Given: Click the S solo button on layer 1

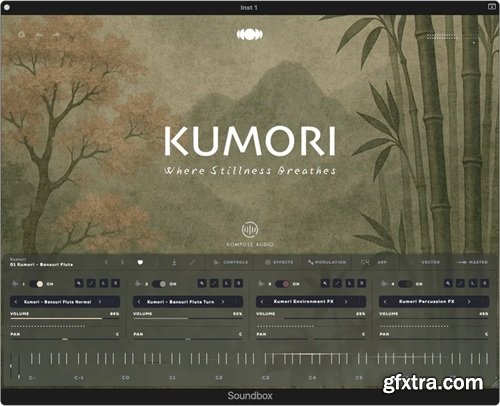Looking at the screenshot, I should click(x=116, y=284).
